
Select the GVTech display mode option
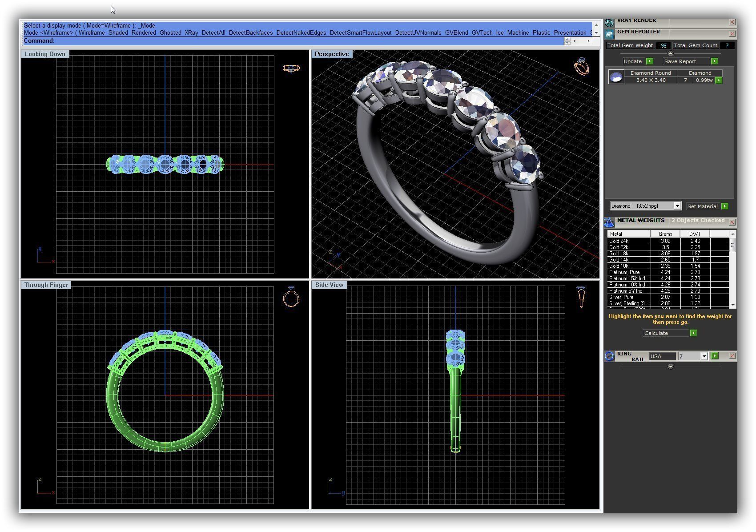pyautogui.click(x=482, y=32)
